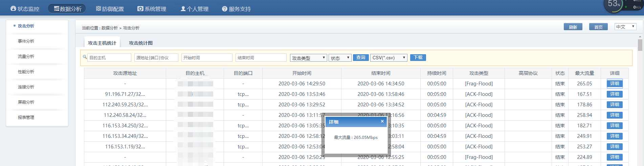Focus the 开始时间 input field
Viewport: 644px width, 166px height.
click(207, 58)
